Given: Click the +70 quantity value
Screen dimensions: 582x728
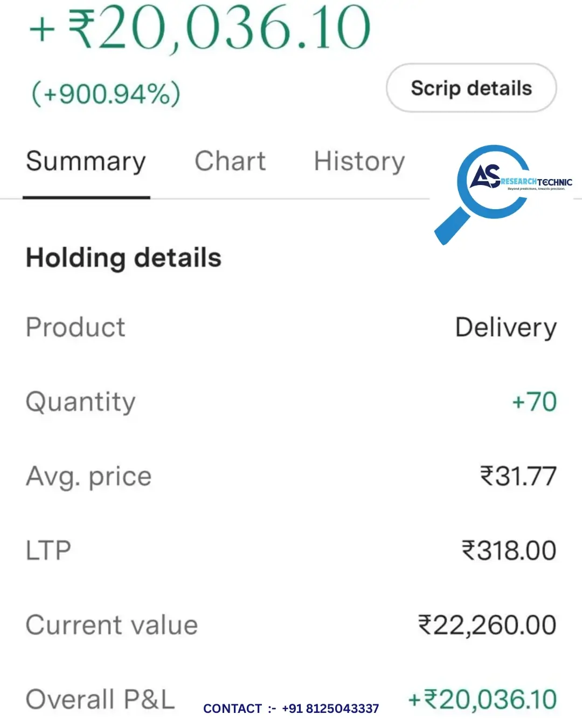Looking at the screenshot, I should point(534,402).
